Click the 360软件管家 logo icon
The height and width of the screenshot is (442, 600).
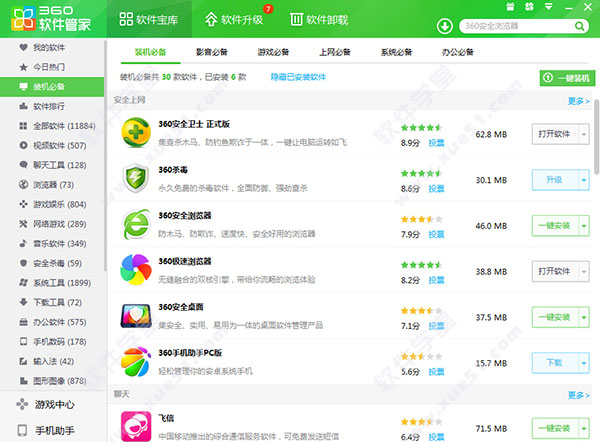click(x=23, y=18)
